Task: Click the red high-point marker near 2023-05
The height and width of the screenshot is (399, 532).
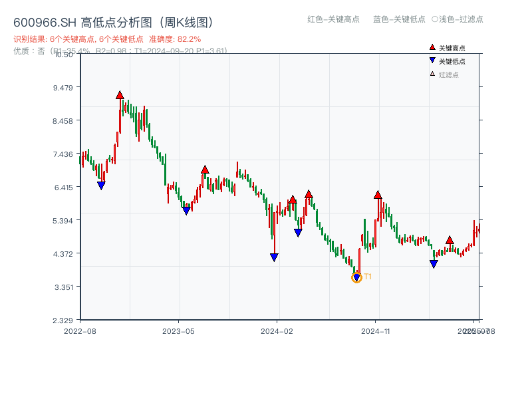Action: [204, 169]
